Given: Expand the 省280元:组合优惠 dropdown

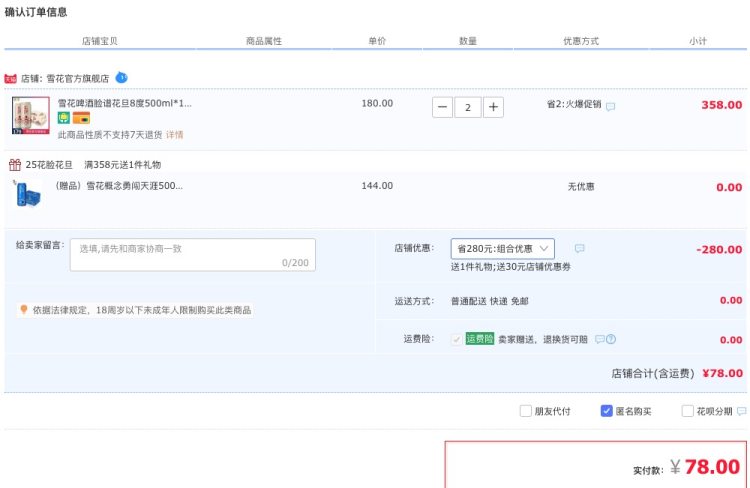Looking at the screenshot, I should (503, 248).
